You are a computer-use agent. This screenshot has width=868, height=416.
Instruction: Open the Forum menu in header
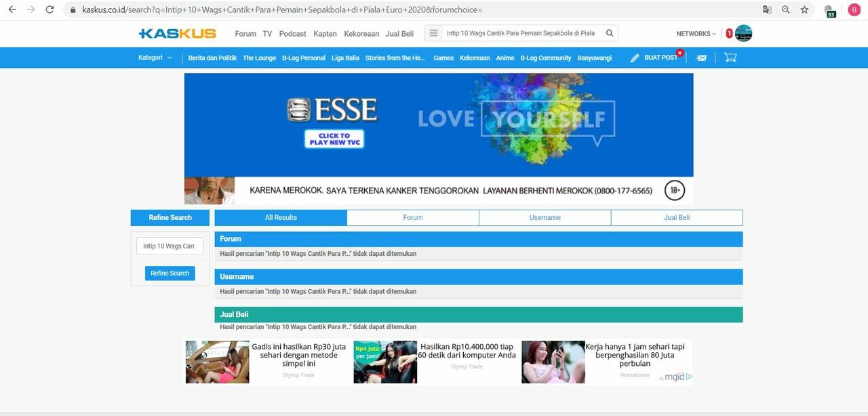pyautogui.click(x=245, y=34)
